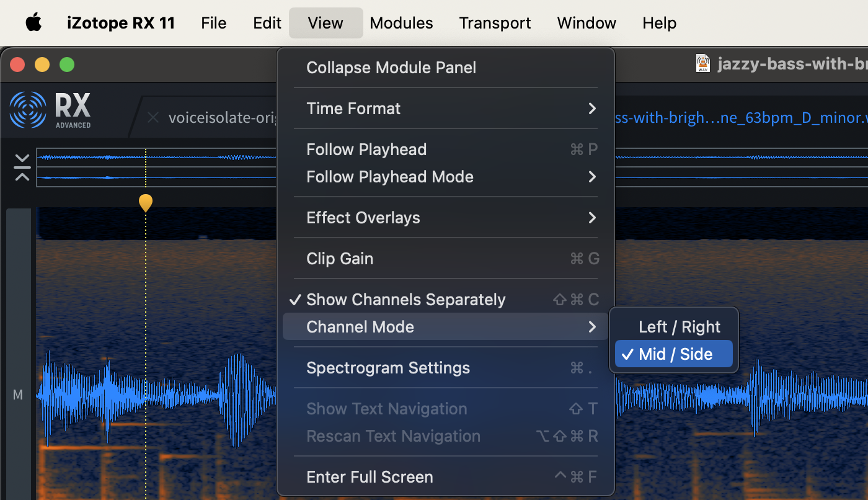Click the yellow playhead marker
Viewport: 868px width, 500px height.
[x=146, y=203]
